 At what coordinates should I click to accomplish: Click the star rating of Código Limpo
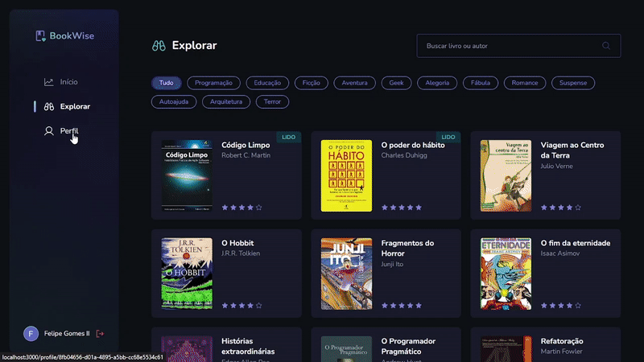[242, 208]
